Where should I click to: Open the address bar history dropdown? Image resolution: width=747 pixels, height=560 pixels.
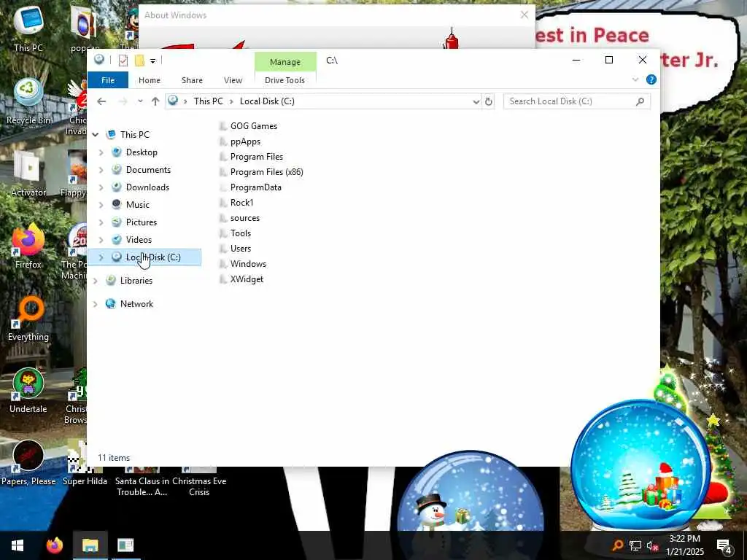click(476, 101)
